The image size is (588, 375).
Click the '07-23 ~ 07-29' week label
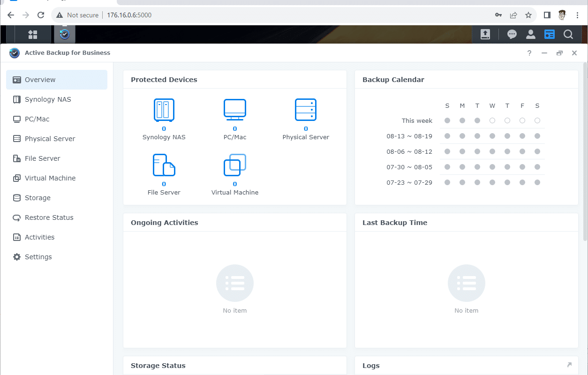[x=409, y=182]
